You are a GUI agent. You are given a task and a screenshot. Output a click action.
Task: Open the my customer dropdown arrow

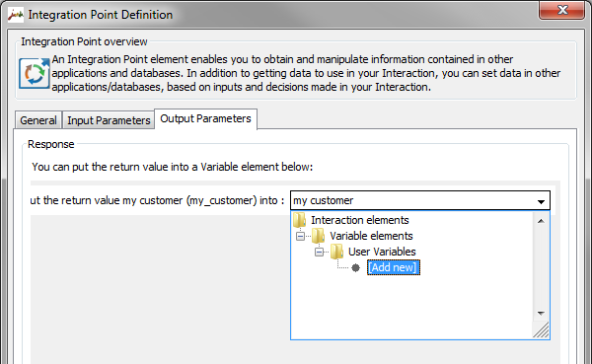tap(541, 201)
